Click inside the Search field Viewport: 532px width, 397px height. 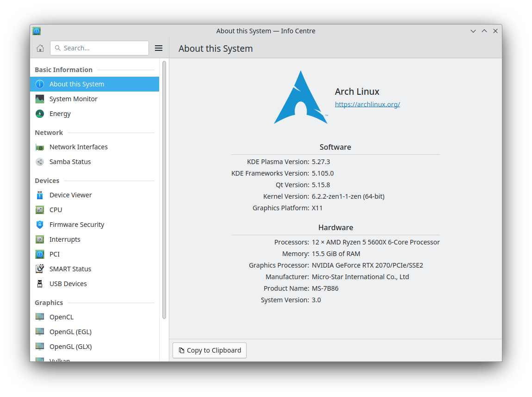pos(99,48)
